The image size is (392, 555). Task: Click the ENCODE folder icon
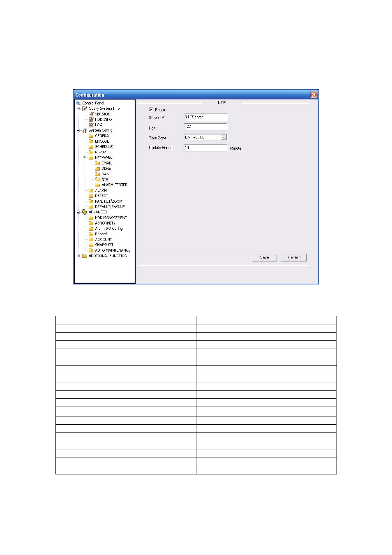tap(91, 141)
